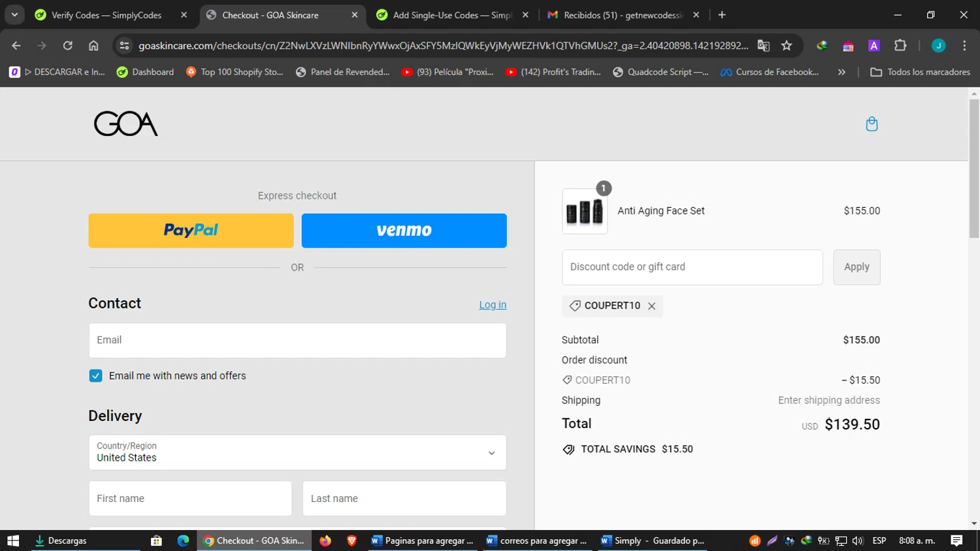This screenshot has width=980, height=551.
Task: Pay with the PayPal express button
Action: pos(191,230)
